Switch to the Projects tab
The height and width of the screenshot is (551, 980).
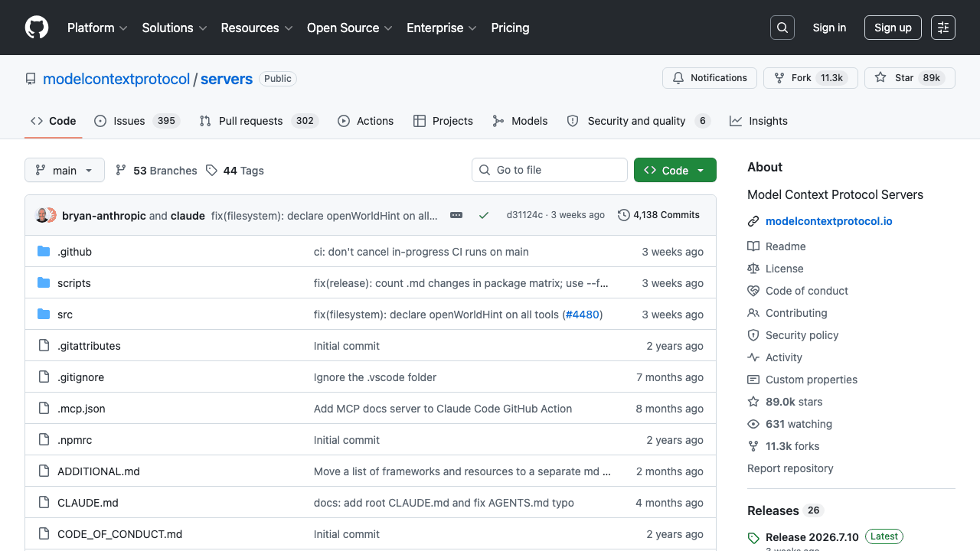(443, 121)
